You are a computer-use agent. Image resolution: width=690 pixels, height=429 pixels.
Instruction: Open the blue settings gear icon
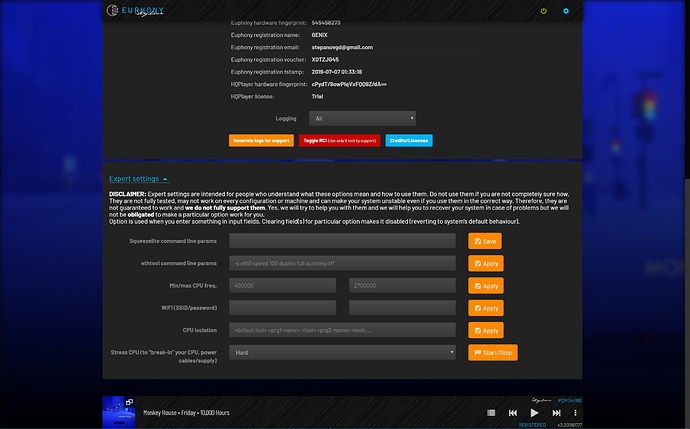[x=566, y=11]
